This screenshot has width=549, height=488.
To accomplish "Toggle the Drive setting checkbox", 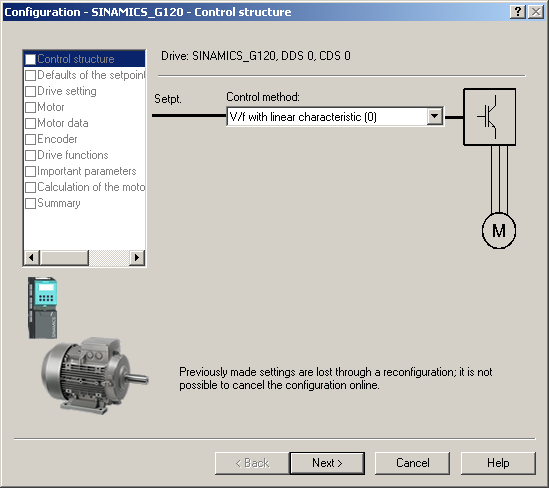I will pyautogui.click(x=30, y=91).
